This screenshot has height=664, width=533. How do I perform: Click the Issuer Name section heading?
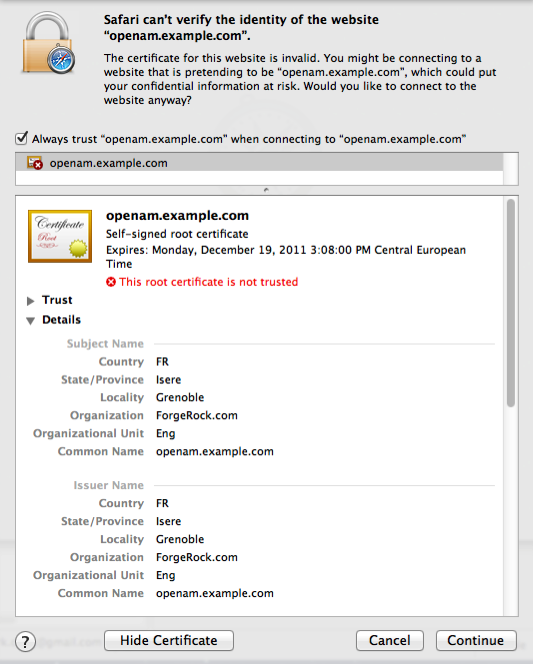click(108, 485)
